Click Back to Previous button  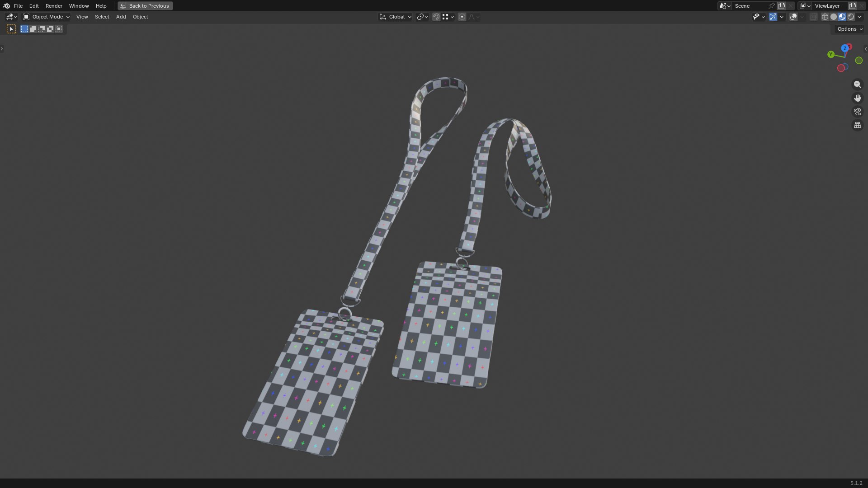pyautogui.click(x=145, y=6)
